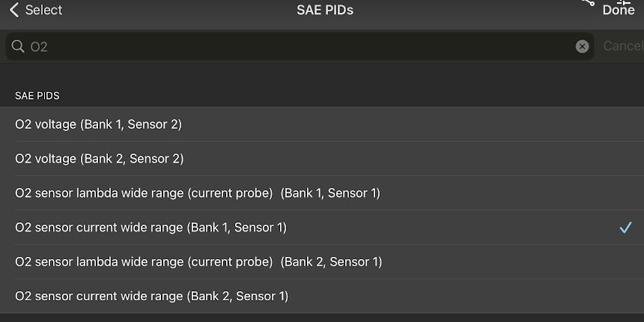The width and height of the screenshot is (644, 322).
Task: Click inside the O2 search field
Action: point(300,46)
